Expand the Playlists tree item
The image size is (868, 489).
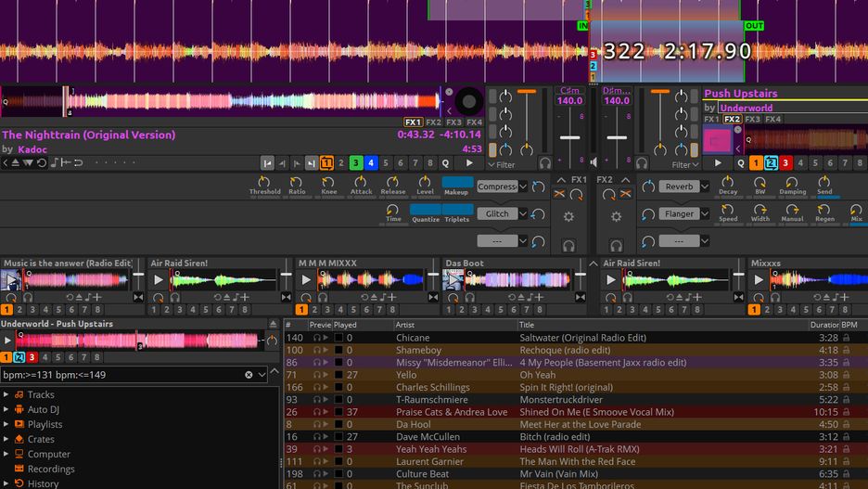6,424
